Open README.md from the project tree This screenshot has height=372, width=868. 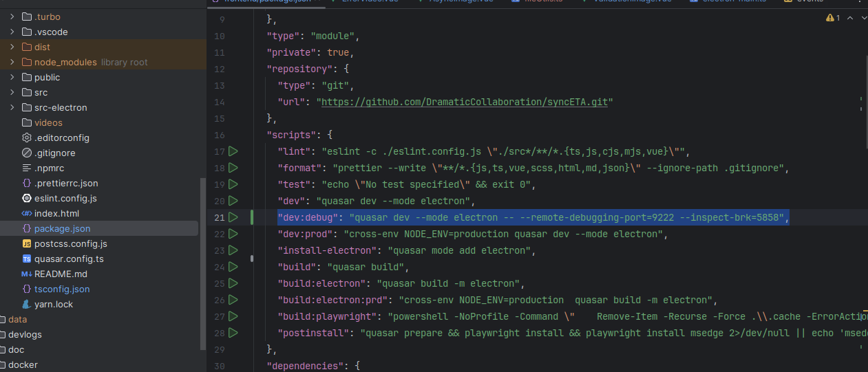(61, 274)
